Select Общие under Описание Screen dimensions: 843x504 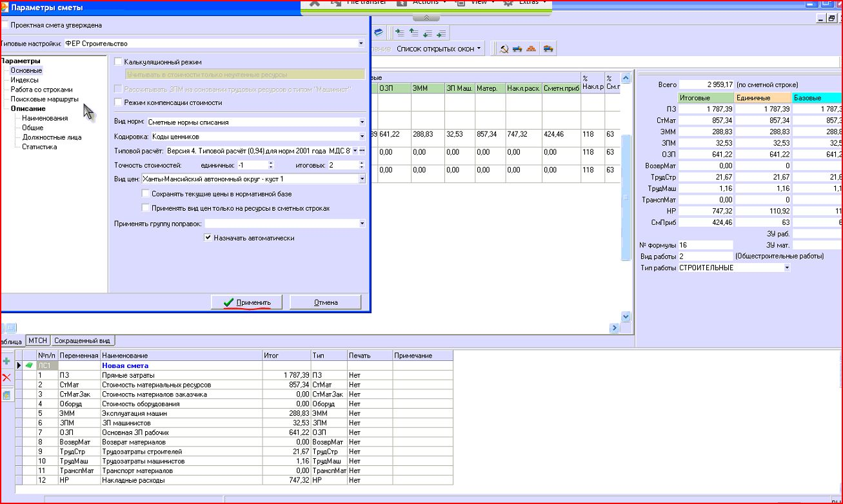(x=33, y=128)
